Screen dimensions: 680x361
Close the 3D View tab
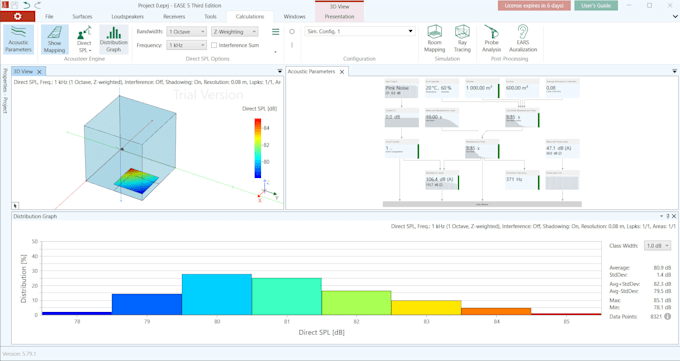tap(39, 72)
